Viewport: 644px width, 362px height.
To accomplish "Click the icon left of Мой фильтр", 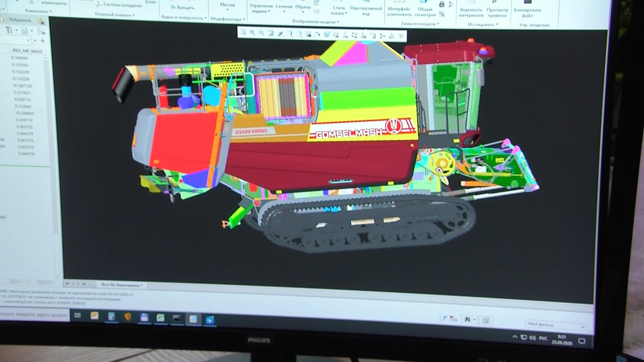I will [486, 321].
